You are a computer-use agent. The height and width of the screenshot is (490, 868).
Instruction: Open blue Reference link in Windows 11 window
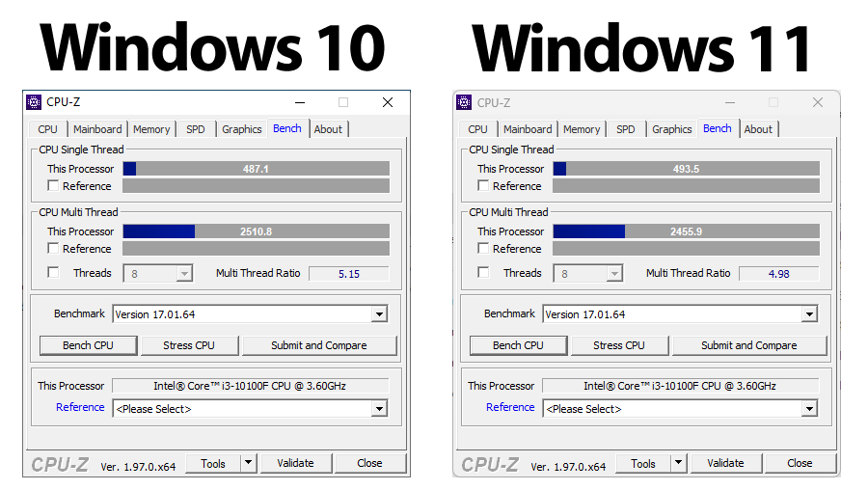click(x=510, y=407)
